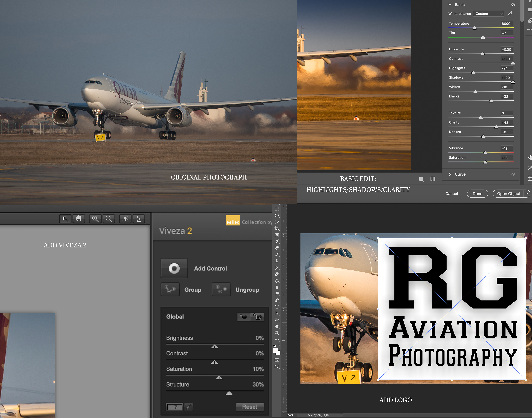Select the Horizontal Type tool
532x418 pixels.
click(x=277, y=307)
